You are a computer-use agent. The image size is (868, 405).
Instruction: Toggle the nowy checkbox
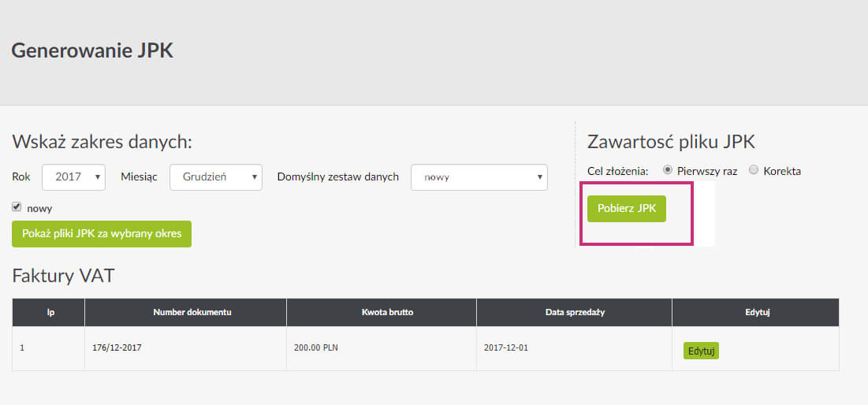(17, 207)
